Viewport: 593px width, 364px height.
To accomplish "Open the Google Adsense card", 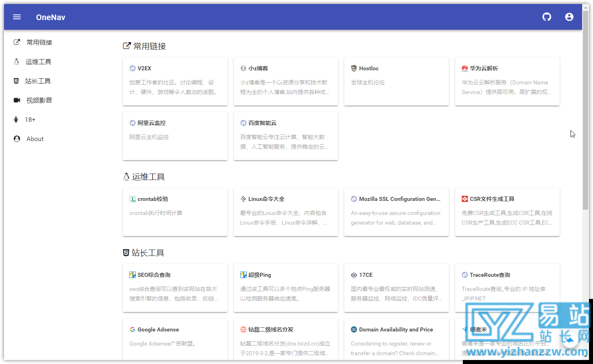I will point(175,339).
